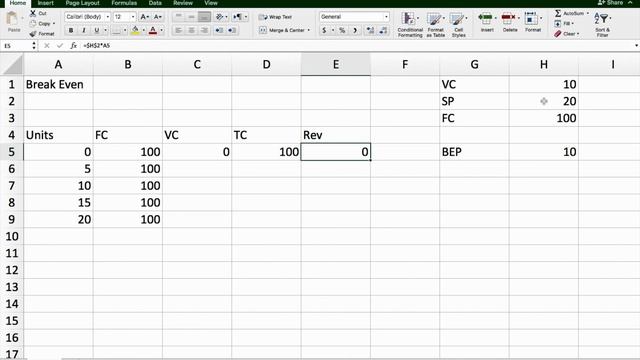Open Conditional Formatting
Screen dimensions: 640x360
click(x=410, y=24)
